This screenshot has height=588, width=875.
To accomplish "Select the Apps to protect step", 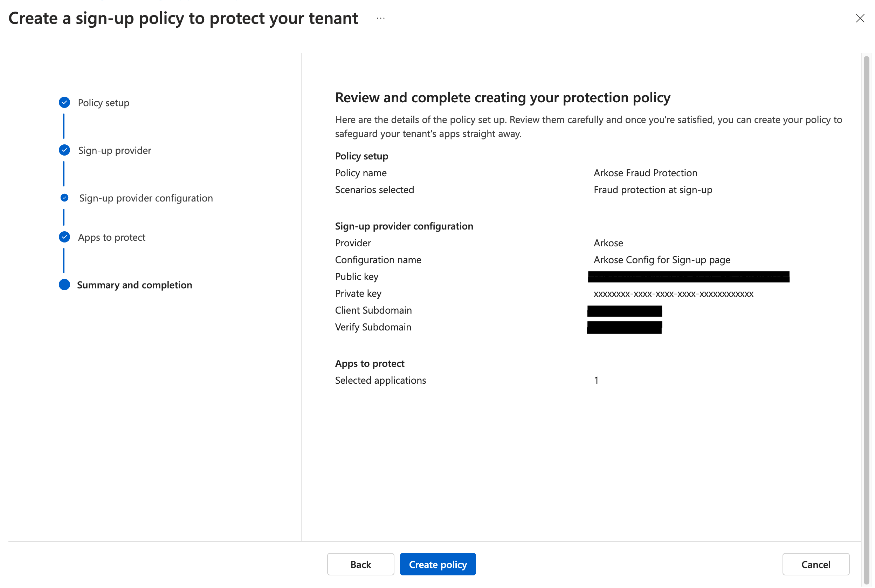I will click(x=111, y=237).
